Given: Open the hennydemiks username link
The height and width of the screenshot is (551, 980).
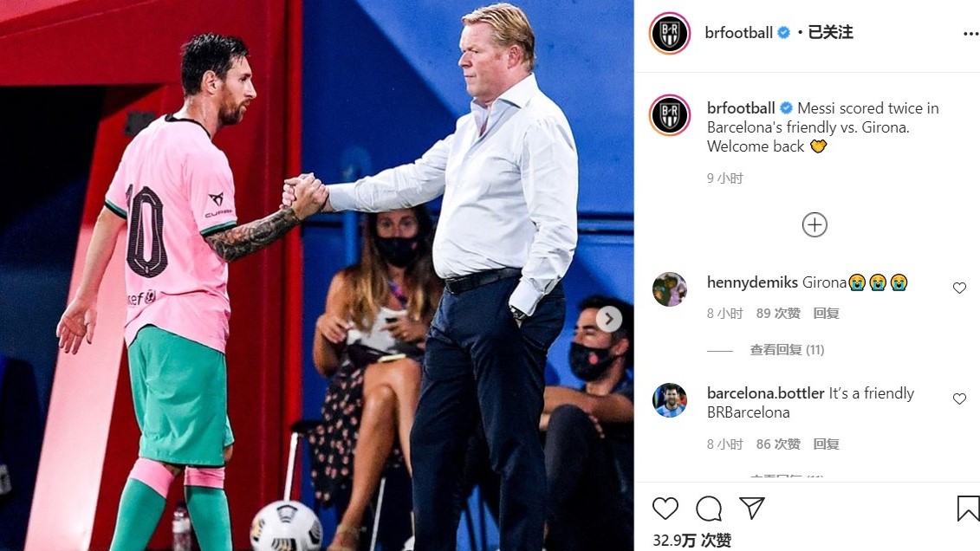Looking at the screenshot, I should [752, 282].
